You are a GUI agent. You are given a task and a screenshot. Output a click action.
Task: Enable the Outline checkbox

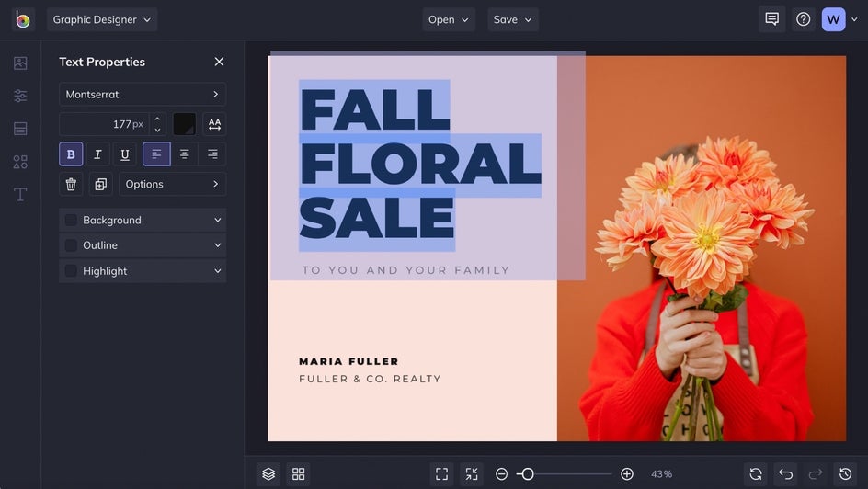[71, 245]
